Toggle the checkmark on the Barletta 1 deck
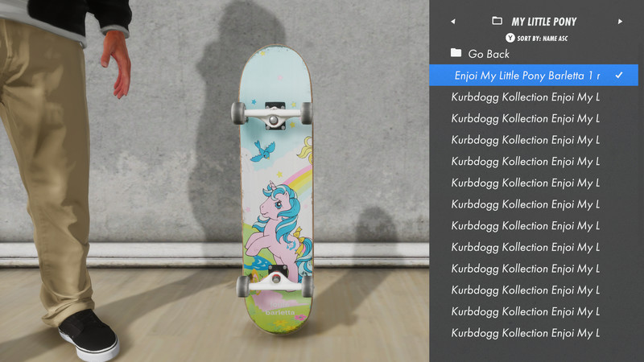 (619, 75)
